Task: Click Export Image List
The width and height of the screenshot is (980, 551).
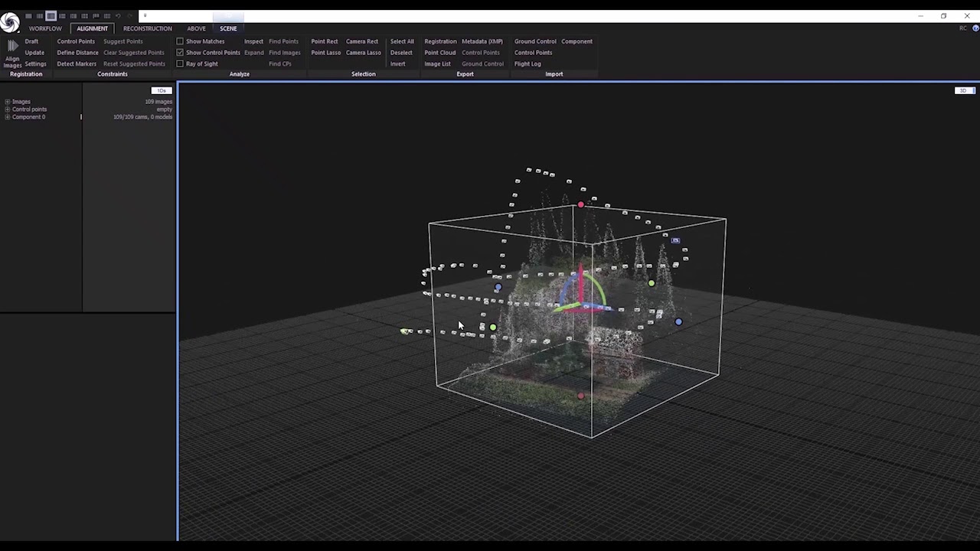Action: (x=437, y=64)
